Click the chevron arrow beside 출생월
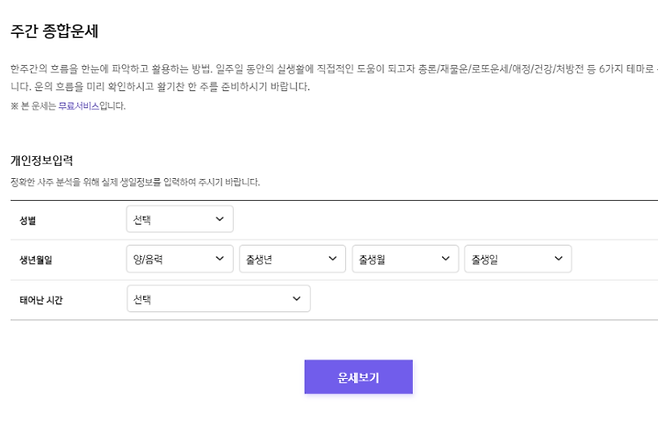This screenshot has width=658, height=421. coord(446,259)
